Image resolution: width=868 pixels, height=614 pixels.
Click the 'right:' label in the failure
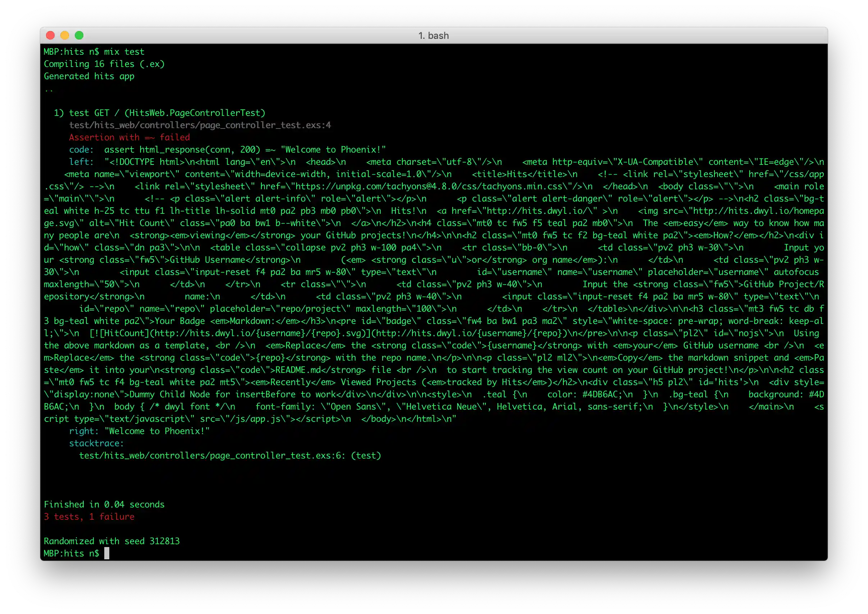(83, 431)
